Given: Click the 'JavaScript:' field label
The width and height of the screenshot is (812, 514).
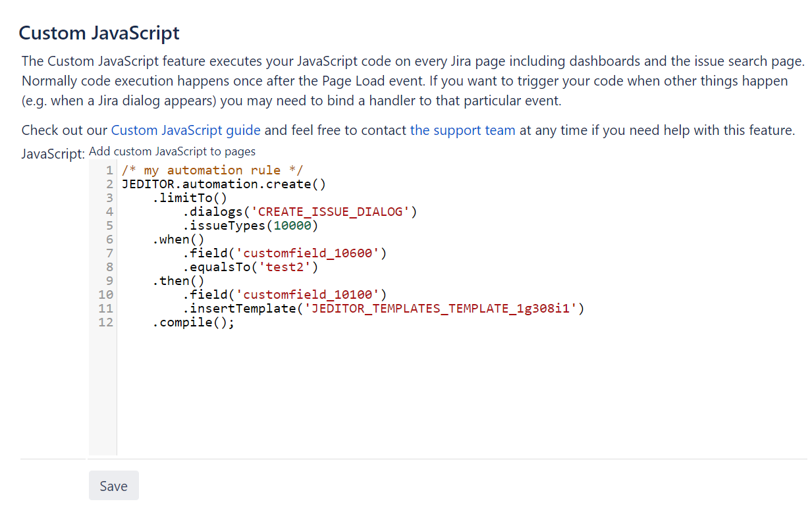Looking at the screenshot, I should pyautogui.click(x=53, y=154).
